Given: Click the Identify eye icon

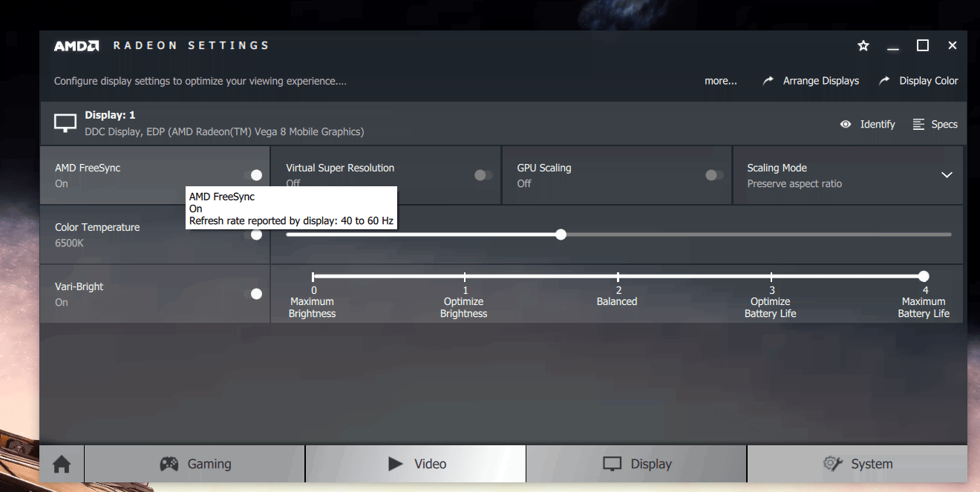Looking at the screenshot, I should (x=846, y=124).
